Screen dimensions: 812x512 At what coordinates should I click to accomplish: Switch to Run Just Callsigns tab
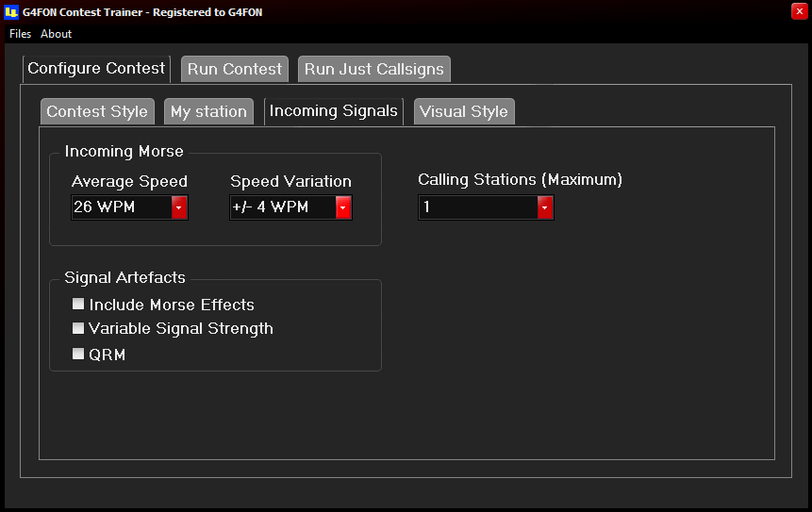373,70
